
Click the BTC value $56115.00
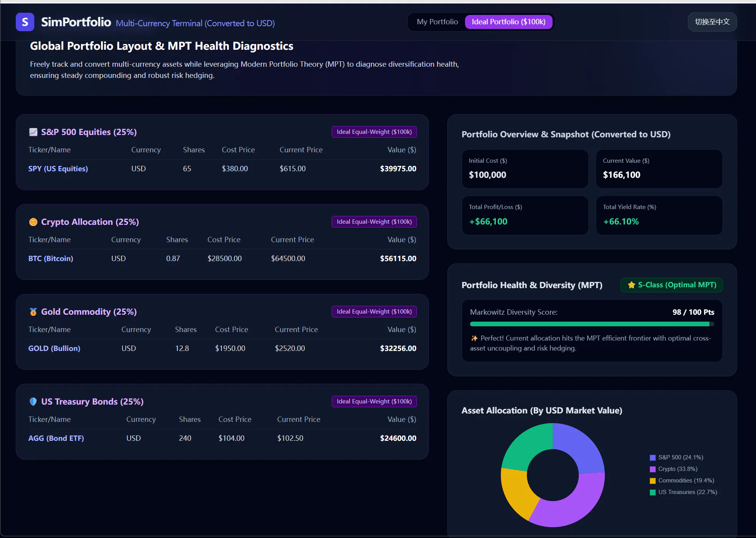[398, 258]
